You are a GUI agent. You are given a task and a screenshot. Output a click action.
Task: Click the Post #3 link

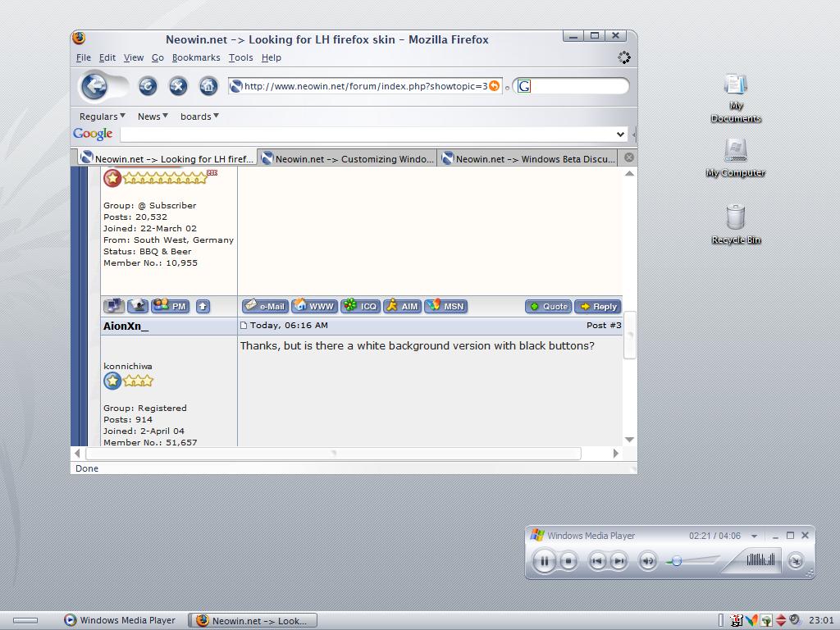pos(604,325)
